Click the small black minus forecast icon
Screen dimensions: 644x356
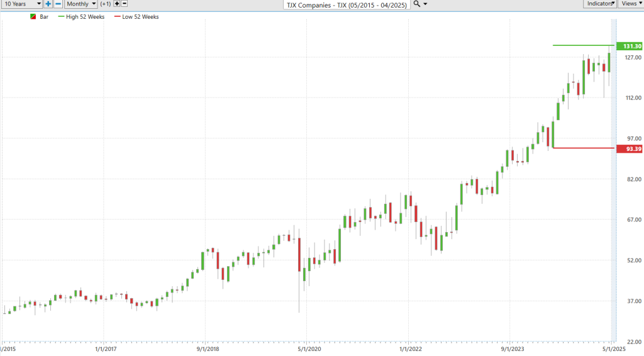tap(125, 4)
